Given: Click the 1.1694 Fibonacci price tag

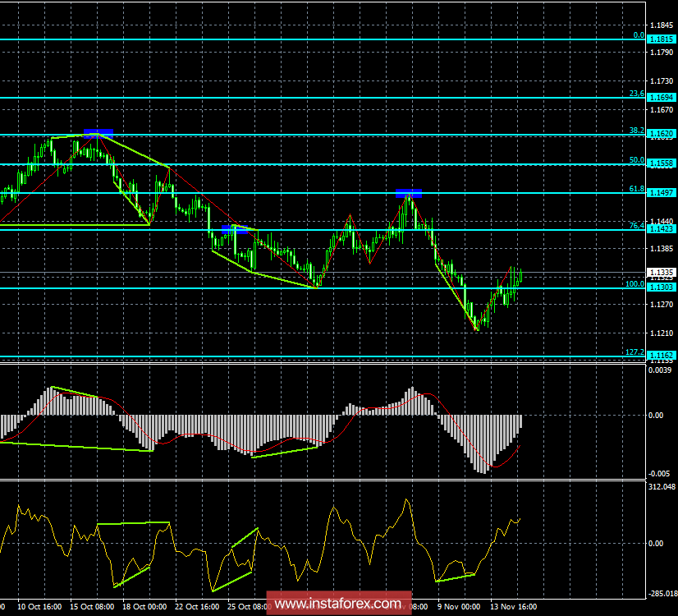Looking at the screenshot, I should tap(662, 98).
